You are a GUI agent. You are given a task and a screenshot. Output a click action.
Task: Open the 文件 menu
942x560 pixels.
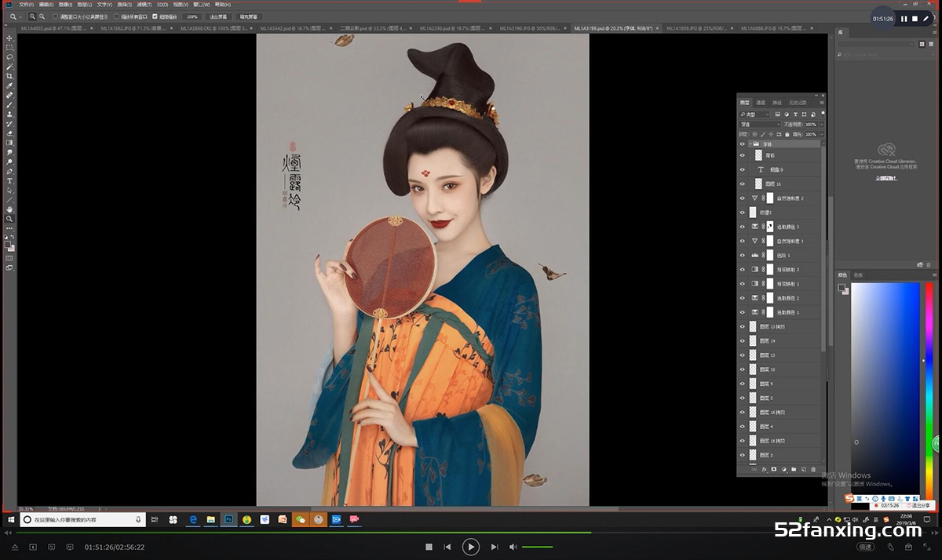pyautogui.click(x=26, y=5)
